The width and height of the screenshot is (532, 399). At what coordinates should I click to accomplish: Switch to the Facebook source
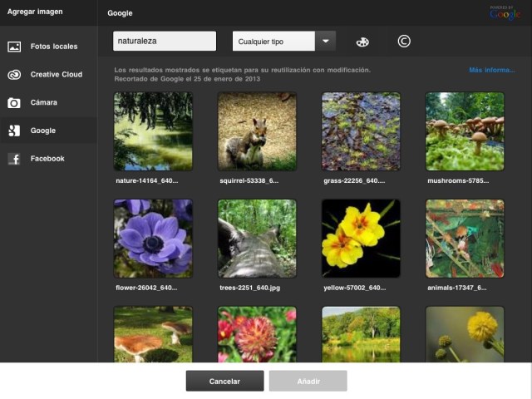point(47,159)
